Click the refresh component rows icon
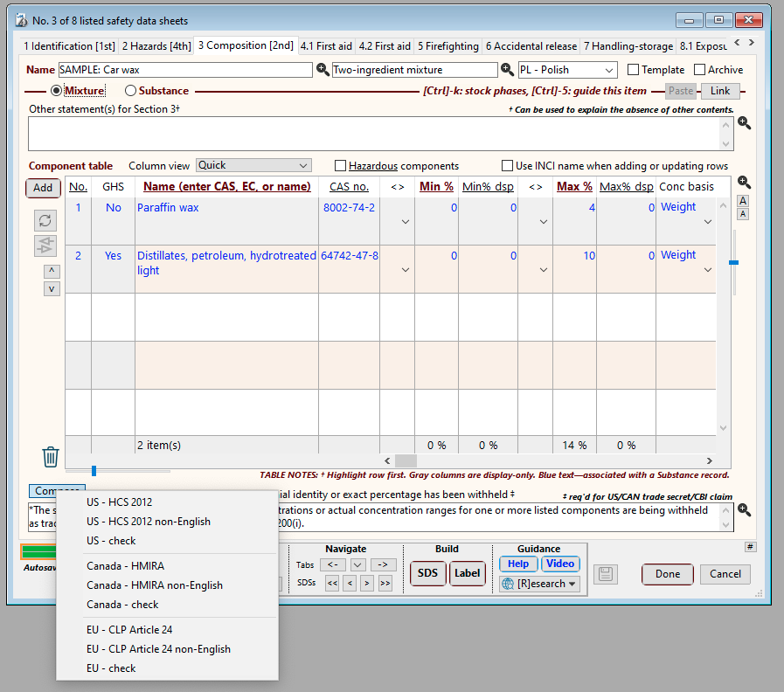 [45, 220]
